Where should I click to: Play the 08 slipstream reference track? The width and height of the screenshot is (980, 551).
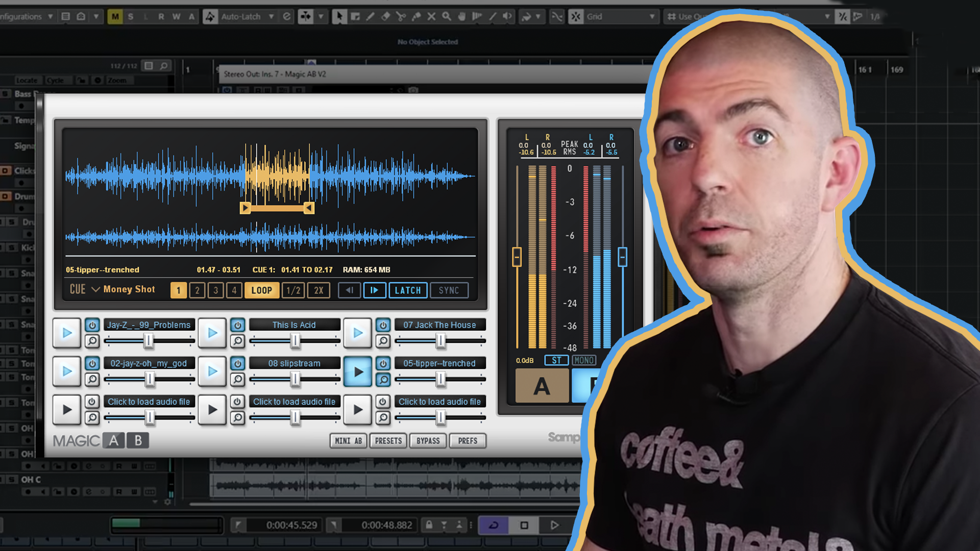212,371
